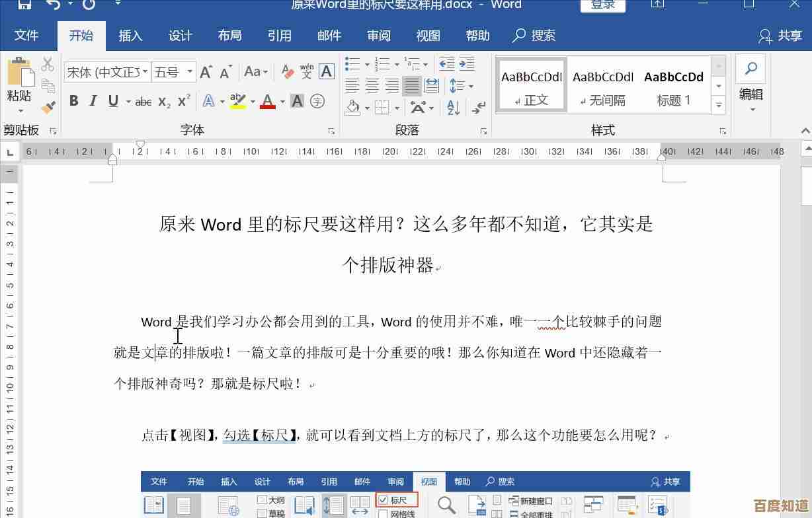Image resolution: width=812 pixels, height=518 pixels.
Task: Click the Increase Indent icon
Action: (x=467, y=64)
